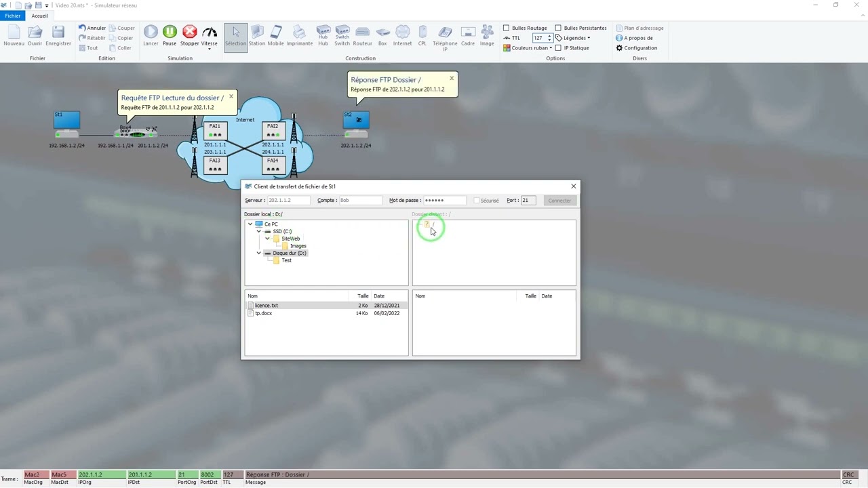Screen dimensions: 868x488
Task: Collapse the SiteWeb folder node
Action: tap(268, 239)
